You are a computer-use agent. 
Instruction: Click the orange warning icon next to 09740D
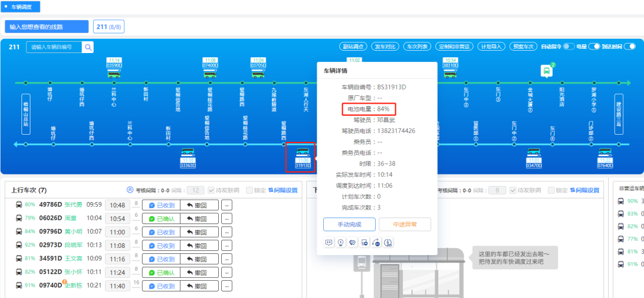pos(64,282)
